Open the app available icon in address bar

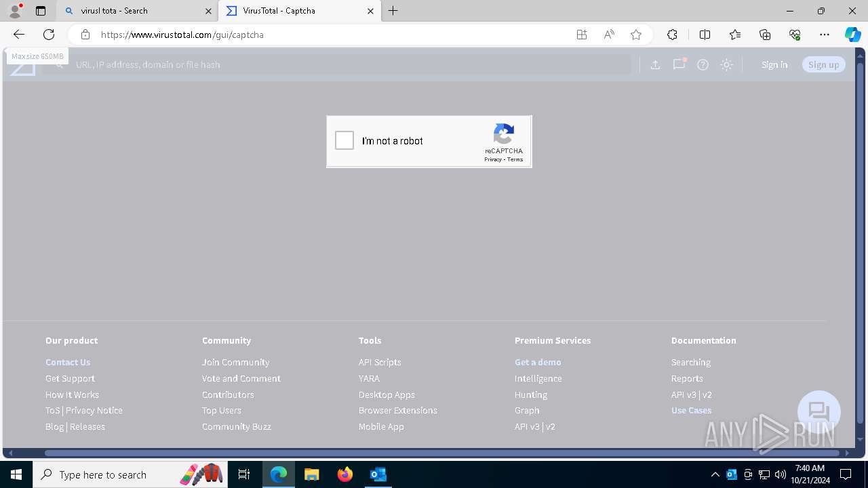click(x=582, y=35)
